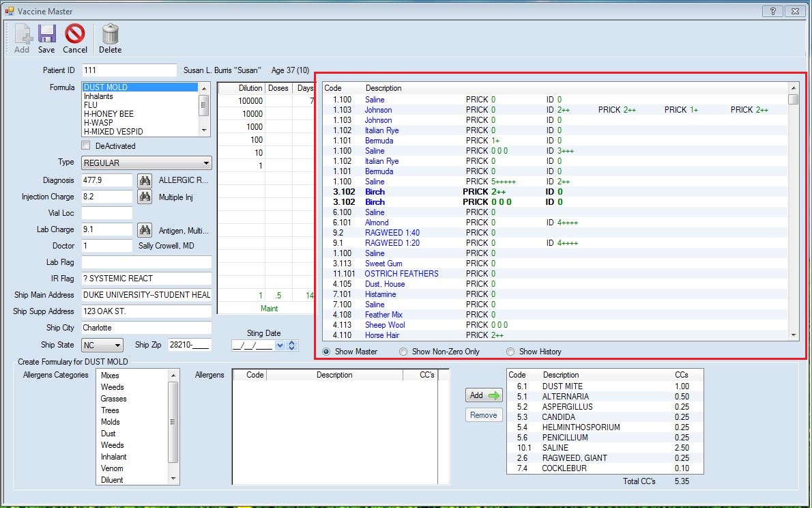Image resolution: width=812 pixels, height=508 pixels.
Task: Select Molds in Allergens Categories list
Action: tap(110, 422)
